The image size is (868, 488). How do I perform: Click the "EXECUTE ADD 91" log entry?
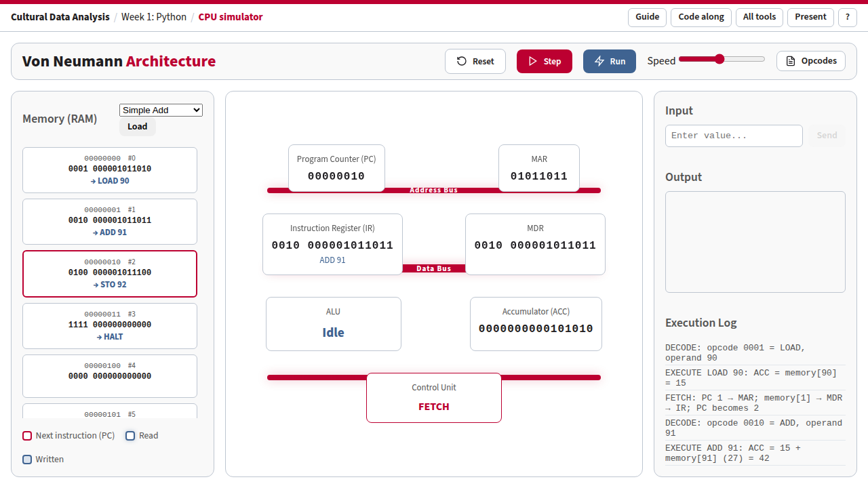pos(755,453)
